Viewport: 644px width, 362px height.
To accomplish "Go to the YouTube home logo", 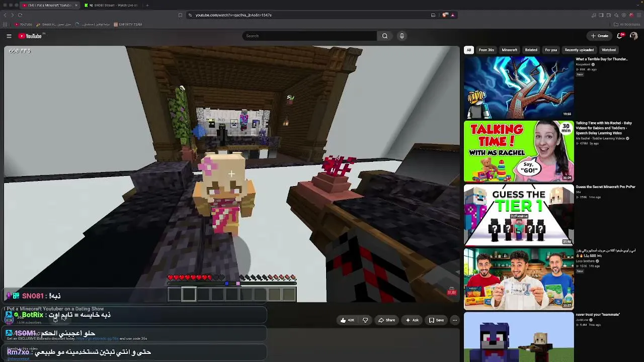I will [x=31, y=36].
